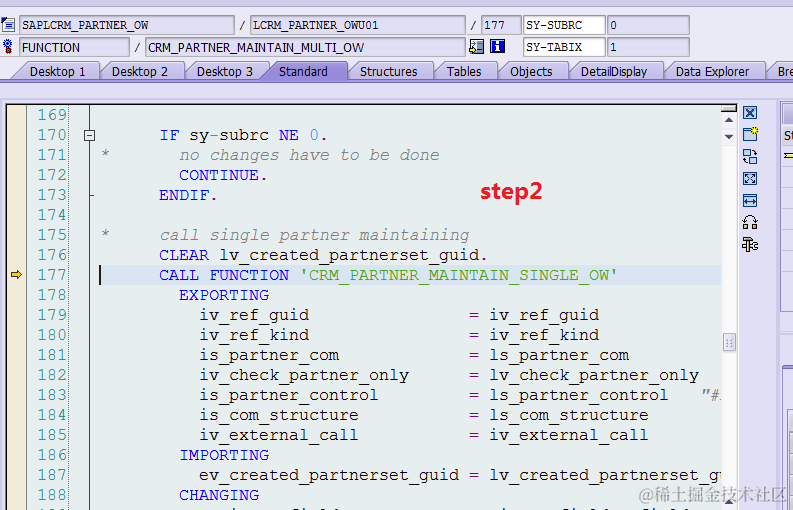Switch to the Desktop 2 tab
This screenshot has width=793, height=510.
tap(140, 71)
